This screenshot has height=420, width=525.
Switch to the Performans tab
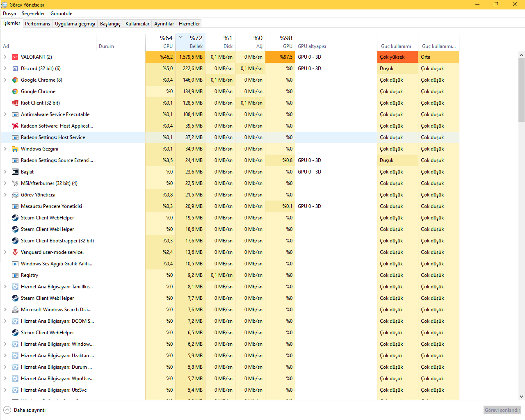click(x=37, y=24)
